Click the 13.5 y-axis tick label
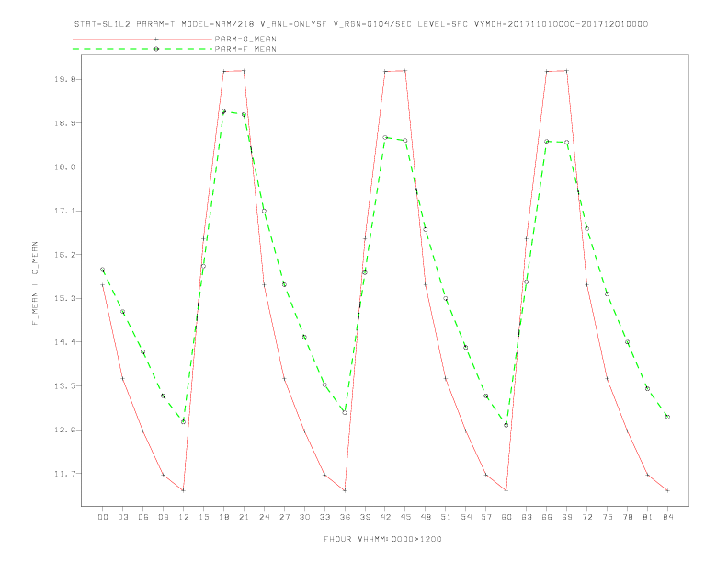This screenshot has height=563, width=728. point(64,386)
